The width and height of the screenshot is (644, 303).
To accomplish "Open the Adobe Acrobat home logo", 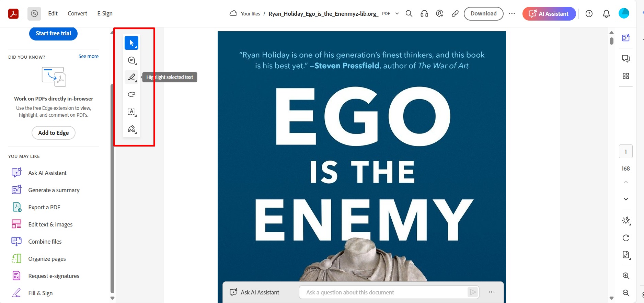I will pyautogui.click(x=13, y=14).
